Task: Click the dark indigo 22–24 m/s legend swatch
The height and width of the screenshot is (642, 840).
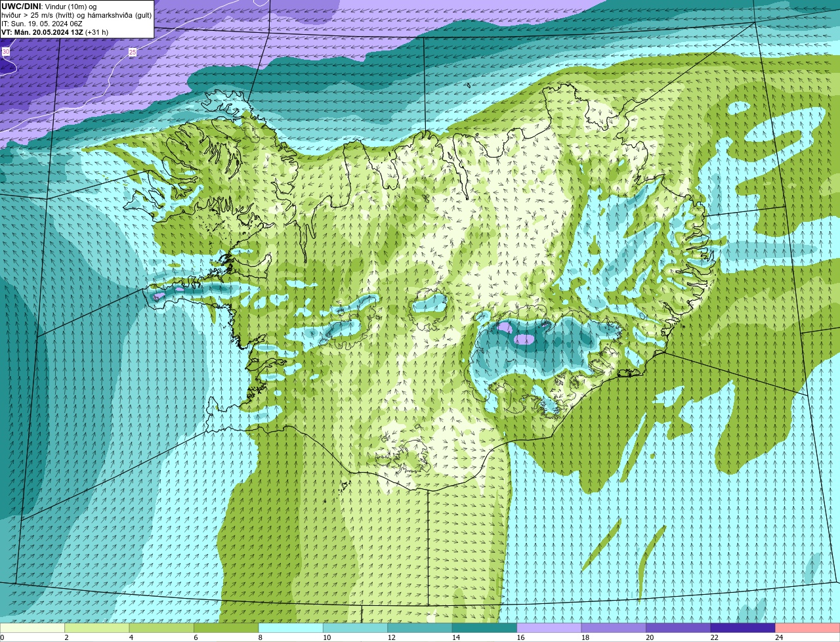Action: click(x=743, y=628)
